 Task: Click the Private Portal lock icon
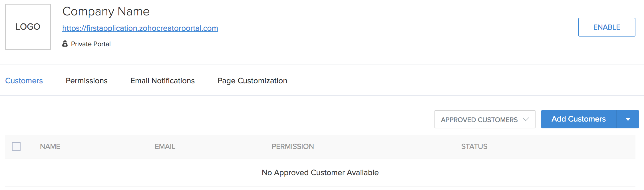pyautogui.click(x=65, y=44)
